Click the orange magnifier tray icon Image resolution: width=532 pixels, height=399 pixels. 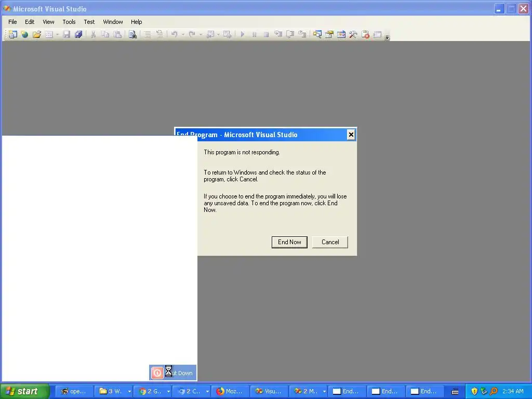click(494, 391)
